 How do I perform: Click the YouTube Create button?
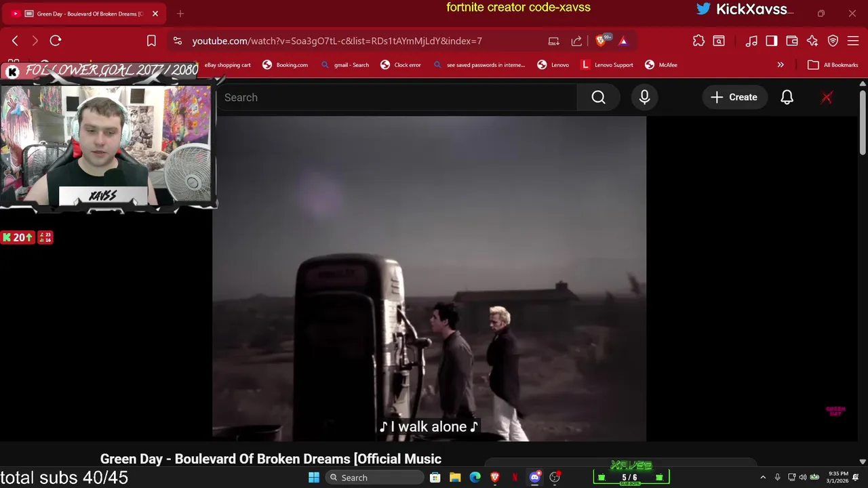734,98
